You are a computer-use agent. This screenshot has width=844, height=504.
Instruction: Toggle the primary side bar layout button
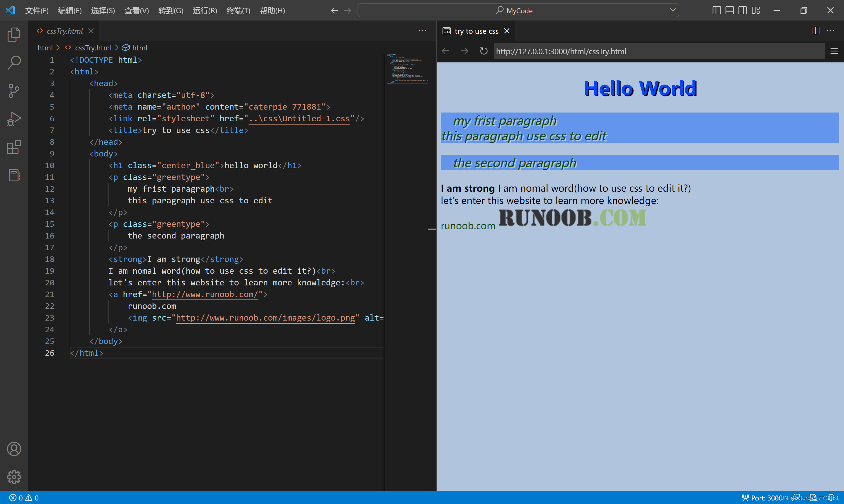click(716, 11)
